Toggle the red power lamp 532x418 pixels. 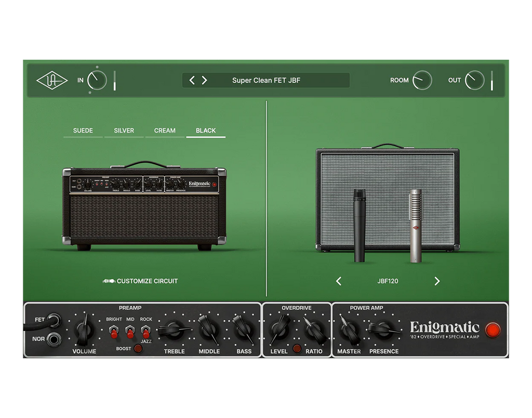pyautogui.click(x=493, y=330)
